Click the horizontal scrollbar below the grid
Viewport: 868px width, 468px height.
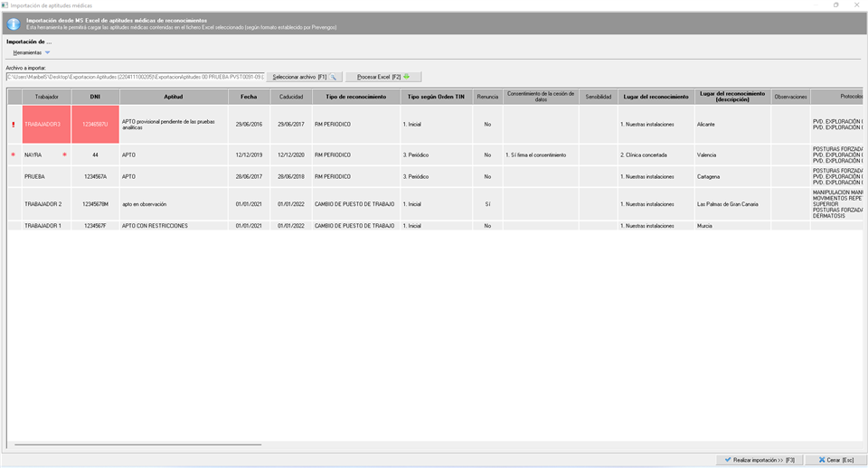(x=137, y=445)
